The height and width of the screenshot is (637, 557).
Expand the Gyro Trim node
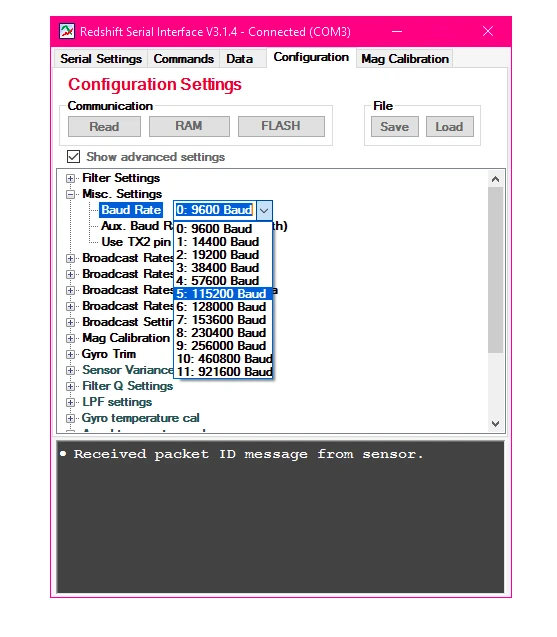pyautogui.click(x=70, y=354)
